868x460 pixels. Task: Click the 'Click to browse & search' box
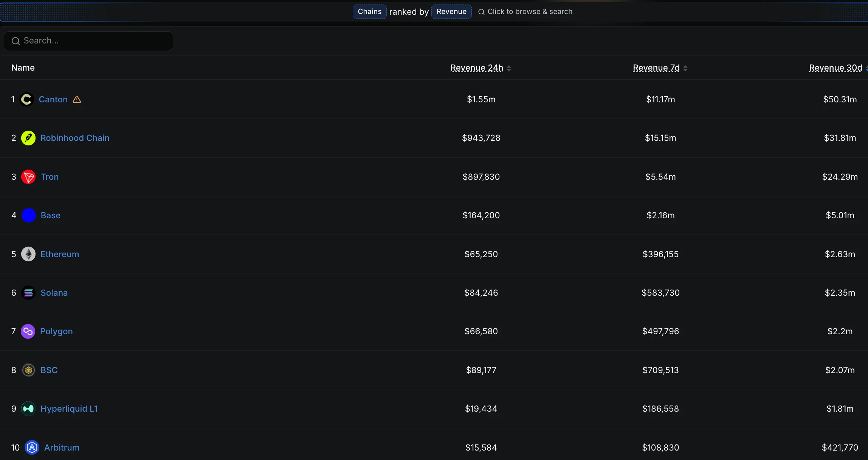525,12
